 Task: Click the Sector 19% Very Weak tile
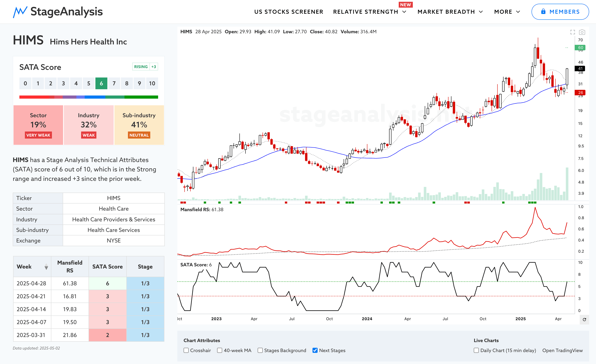pyautogui.click(x=38, y=125)
